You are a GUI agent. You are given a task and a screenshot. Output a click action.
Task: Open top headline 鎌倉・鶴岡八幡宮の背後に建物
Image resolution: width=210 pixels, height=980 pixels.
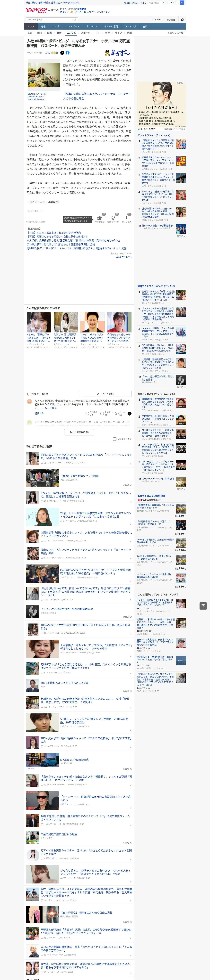pos(52,3)
